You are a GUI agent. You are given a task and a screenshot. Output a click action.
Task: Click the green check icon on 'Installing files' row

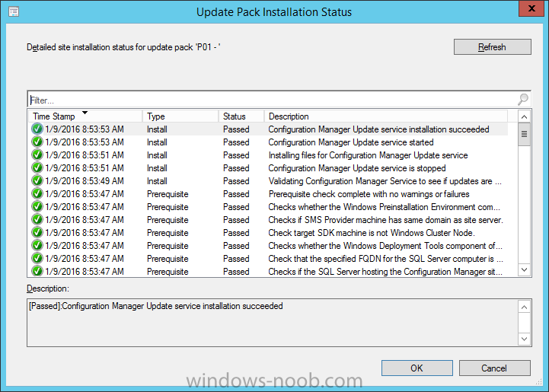37,155
